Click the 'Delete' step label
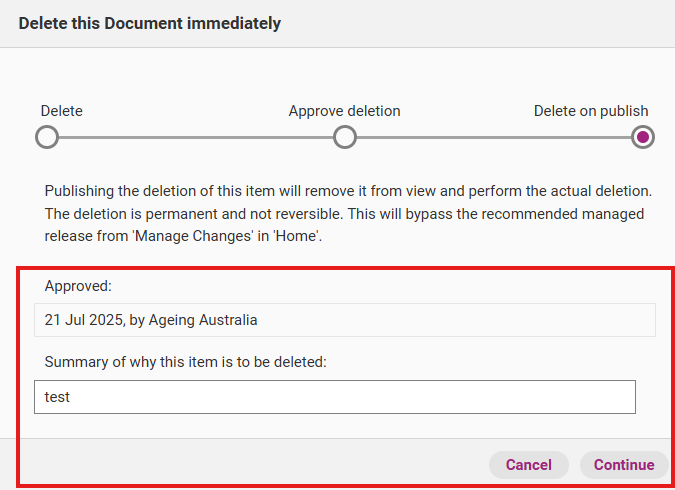 [62, 111]
